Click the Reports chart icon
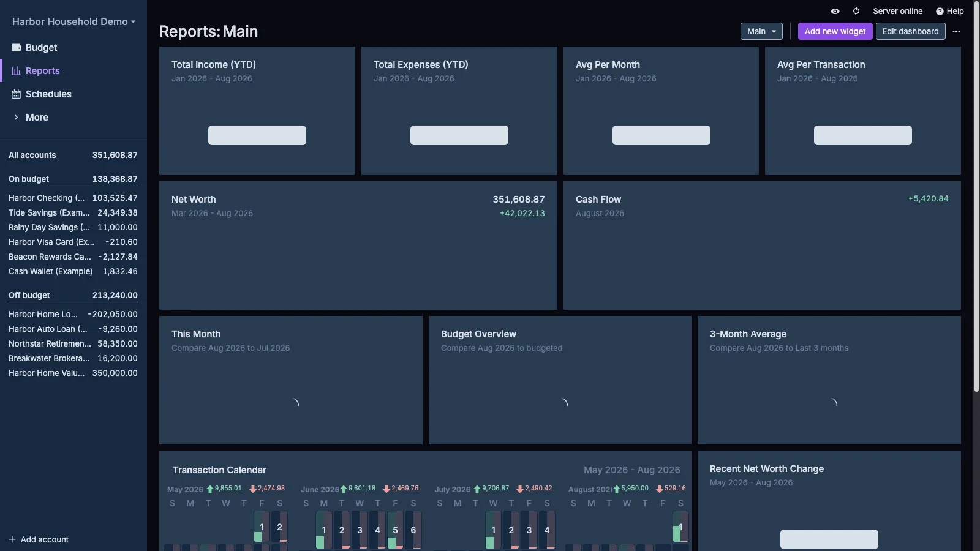 point(17,71)
